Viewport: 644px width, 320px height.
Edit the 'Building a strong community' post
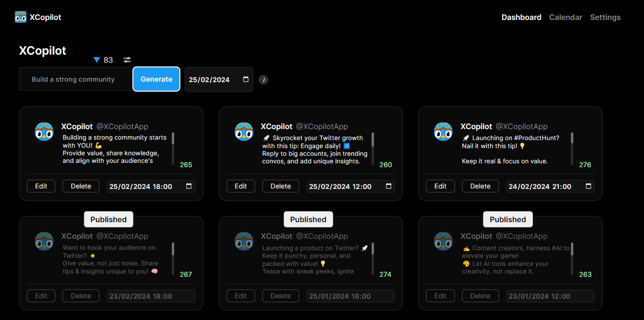coord(41,186)
